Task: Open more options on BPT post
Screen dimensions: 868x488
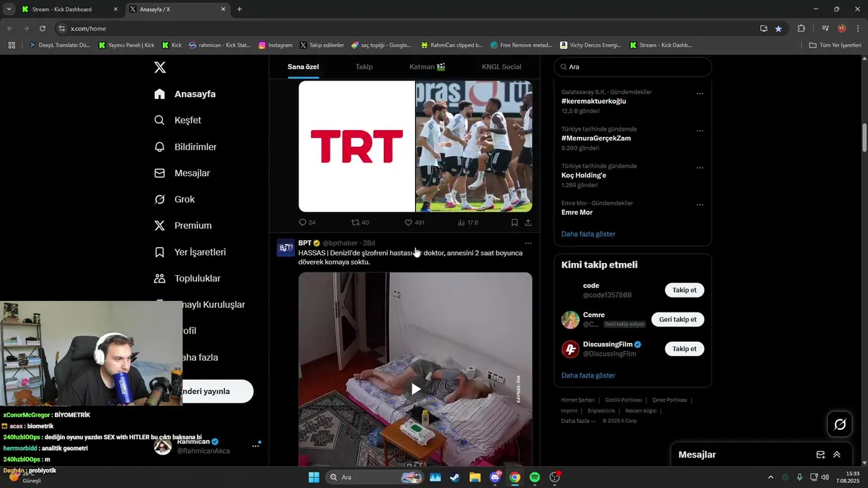Action: (528, 243)
